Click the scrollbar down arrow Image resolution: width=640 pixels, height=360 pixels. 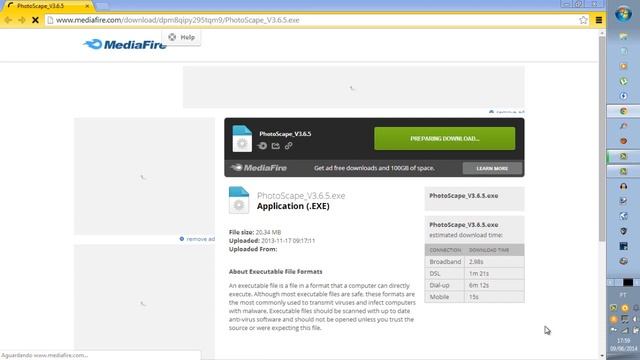602,356
